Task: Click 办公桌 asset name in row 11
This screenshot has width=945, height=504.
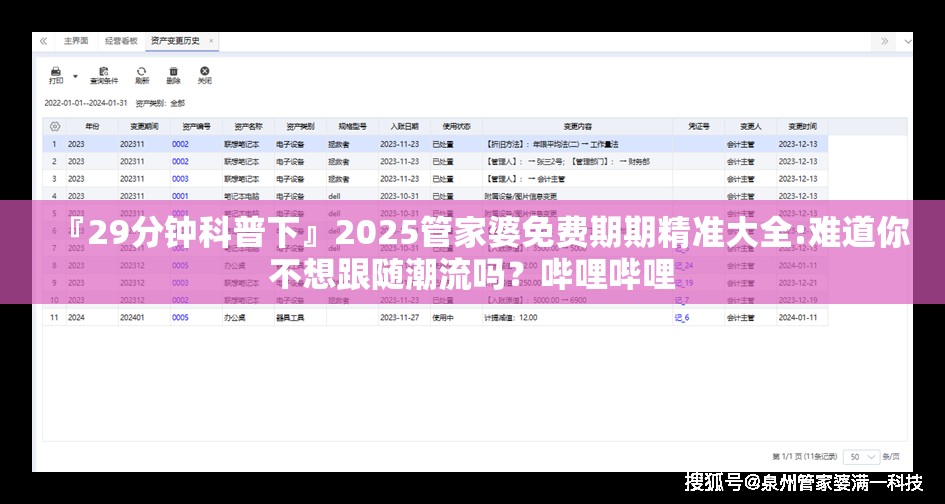Action: point(248,317)
